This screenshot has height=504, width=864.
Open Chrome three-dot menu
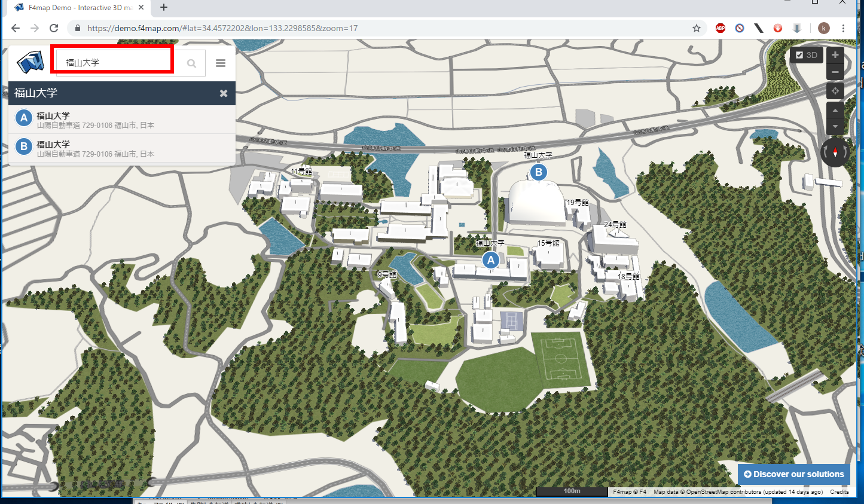(x=843, y=28)
